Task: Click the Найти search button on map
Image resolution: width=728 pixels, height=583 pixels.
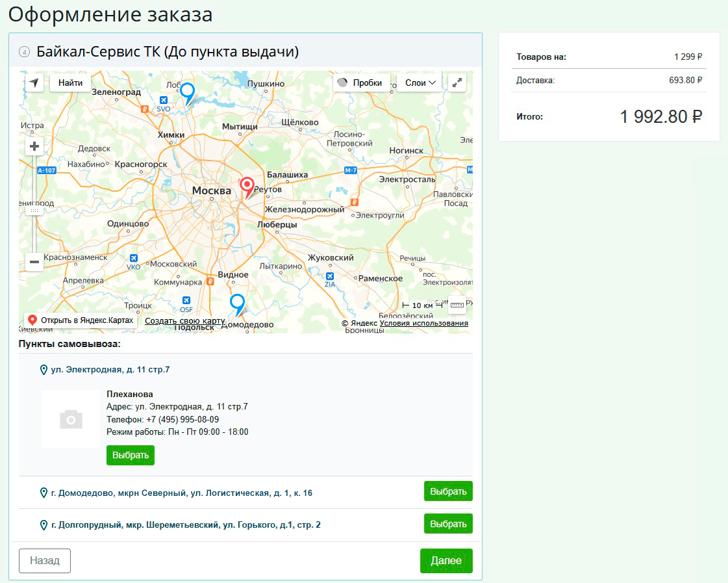Action: 70,83
